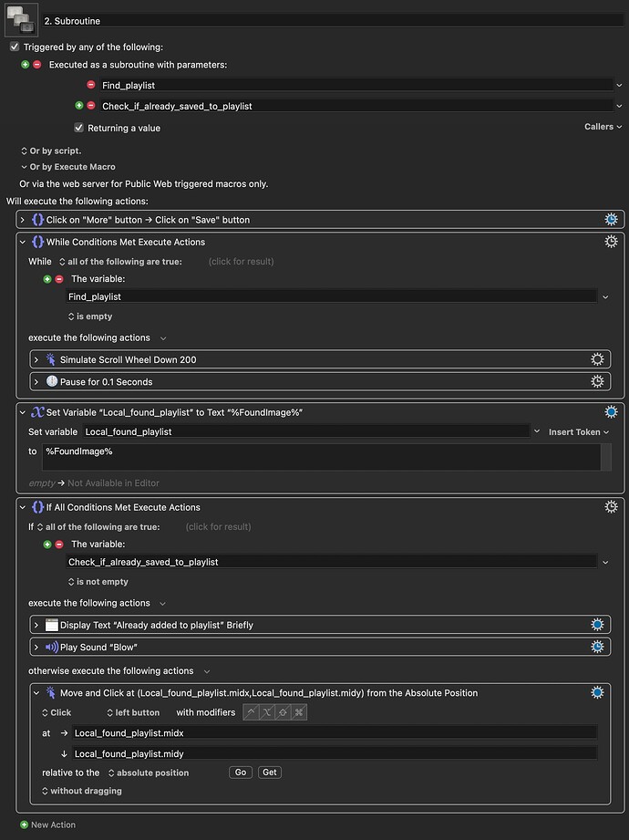Click gear icon on Set Variable action
The image size is (629, 840).
(x=612, y=412)
